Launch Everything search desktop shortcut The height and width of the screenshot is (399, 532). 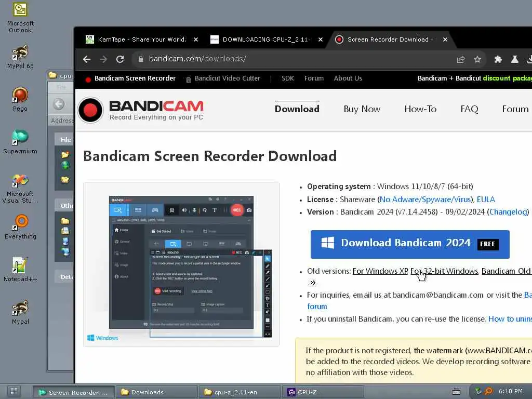[20, 227]
